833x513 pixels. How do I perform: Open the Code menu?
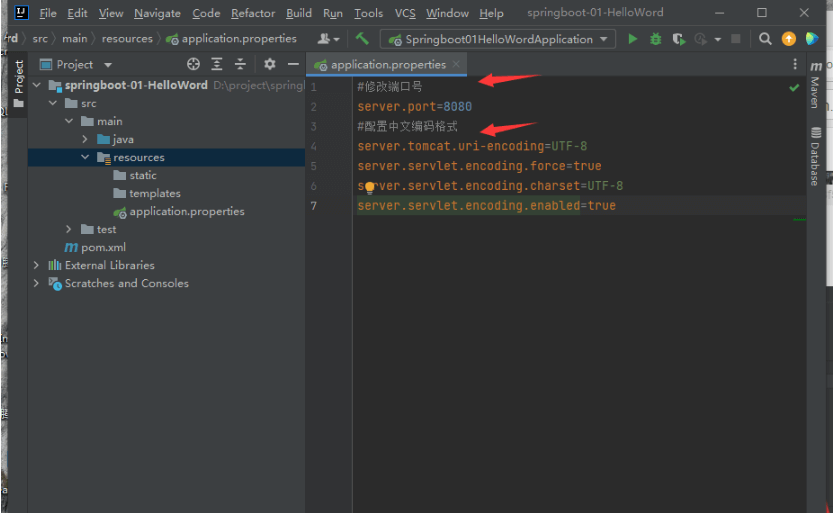[206, 13]
